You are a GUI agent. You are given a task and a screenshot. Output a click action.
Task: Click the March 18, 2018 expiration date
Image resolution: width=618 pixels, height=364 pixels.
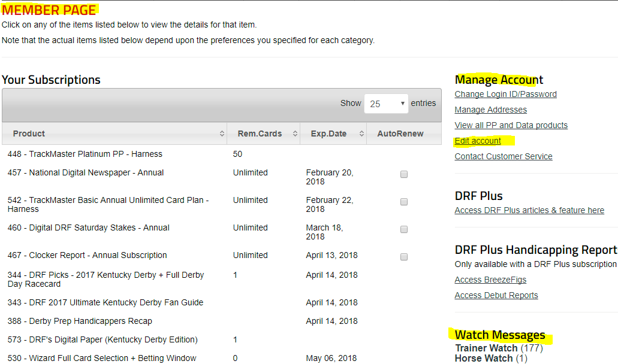pos(324,232)
